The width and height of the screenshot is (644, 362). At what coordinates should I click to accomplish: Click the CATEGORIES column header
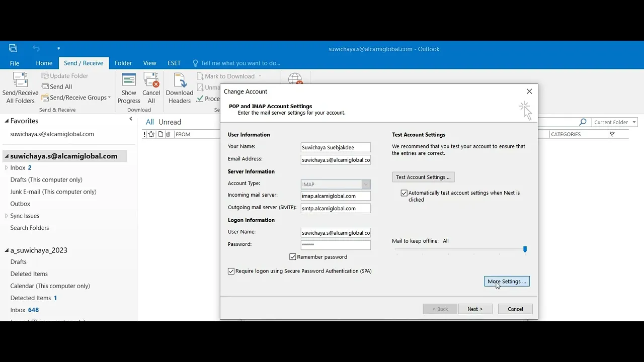pos(566,134)
